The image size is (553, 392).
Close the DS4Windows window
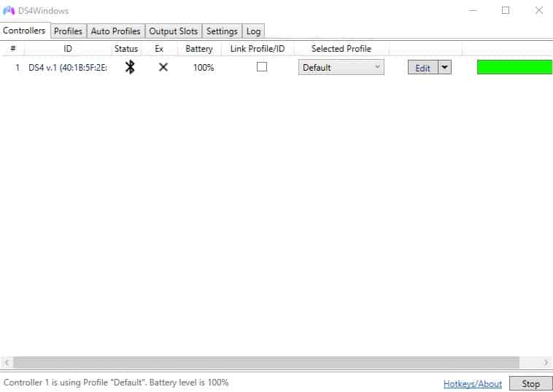538,11
